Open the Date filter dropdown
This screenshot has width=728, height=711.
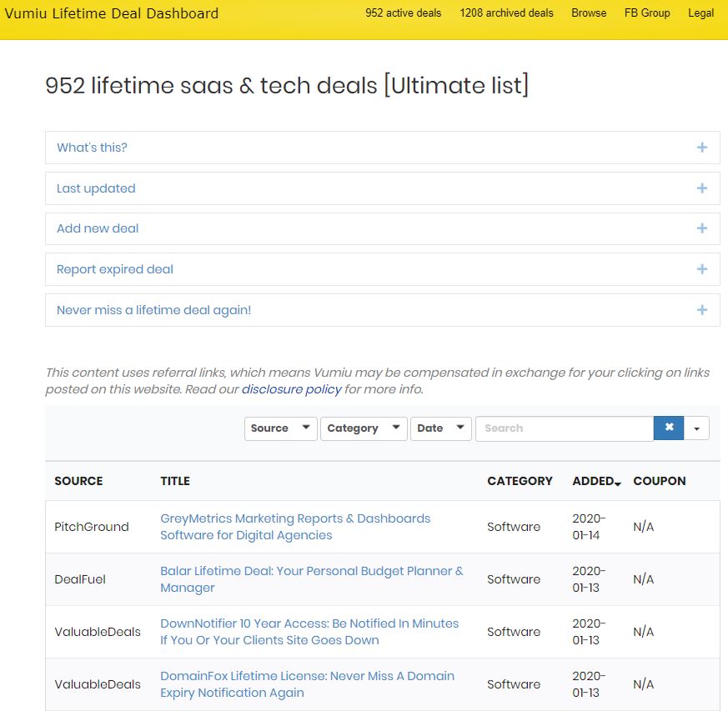point(440,428)
